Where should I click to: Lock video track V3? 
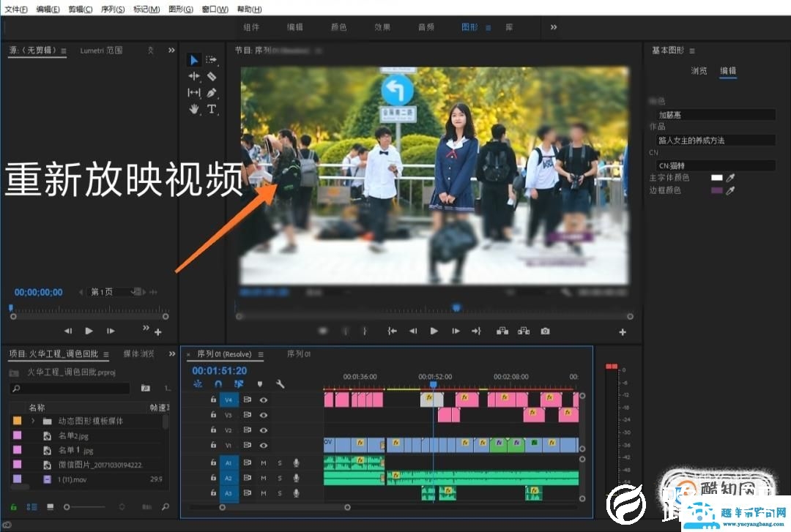(213, 414)
